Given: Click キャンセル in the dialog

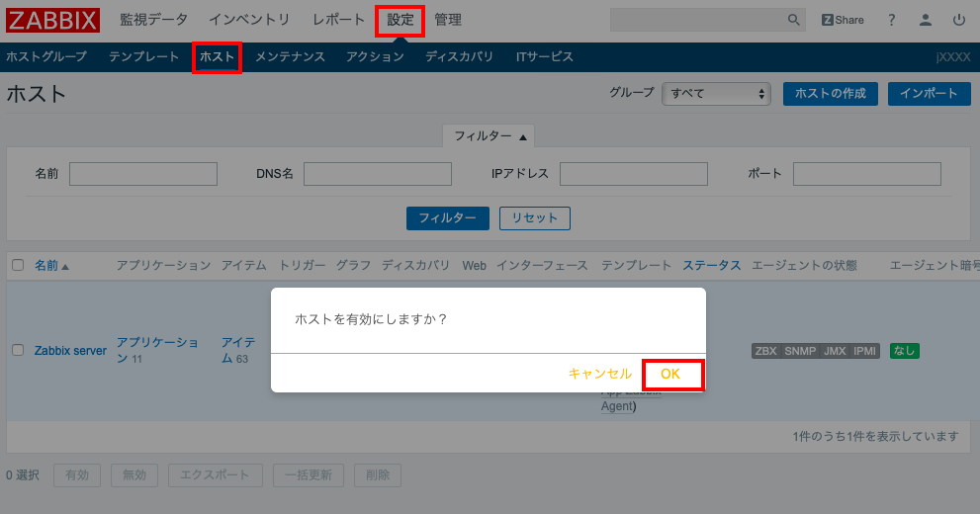Looking at the screenshot, I should pyautogui.click(x=599, y=374).
